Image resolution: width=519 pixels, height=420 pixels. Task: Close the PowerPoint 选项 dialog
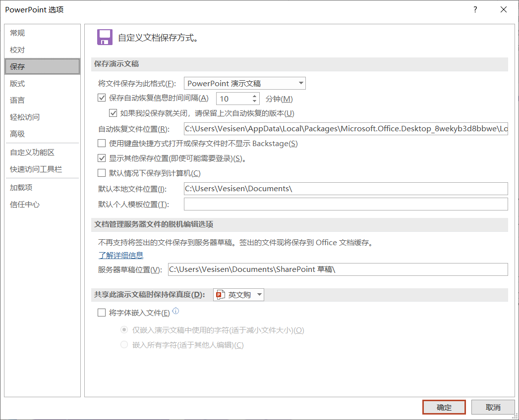click(504, 9)
